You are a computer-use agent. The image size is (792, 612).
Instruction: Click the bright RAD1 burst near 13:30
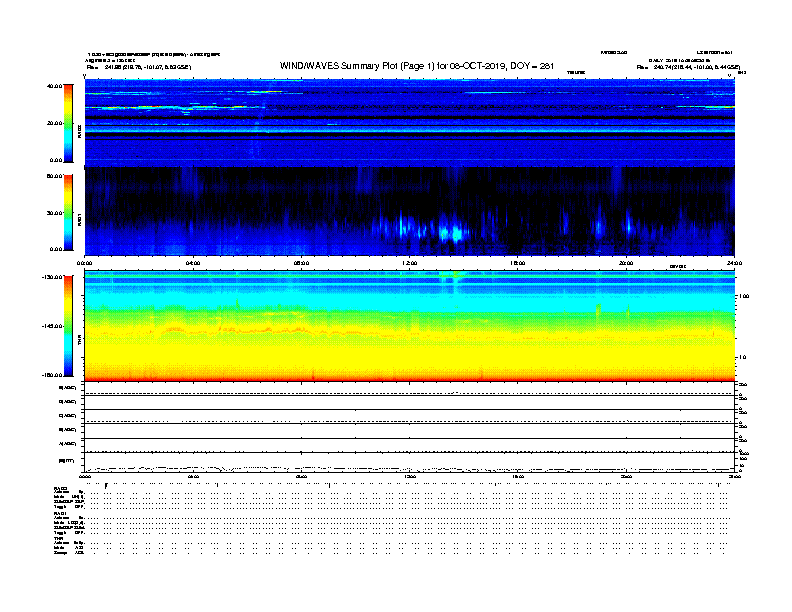452,233
